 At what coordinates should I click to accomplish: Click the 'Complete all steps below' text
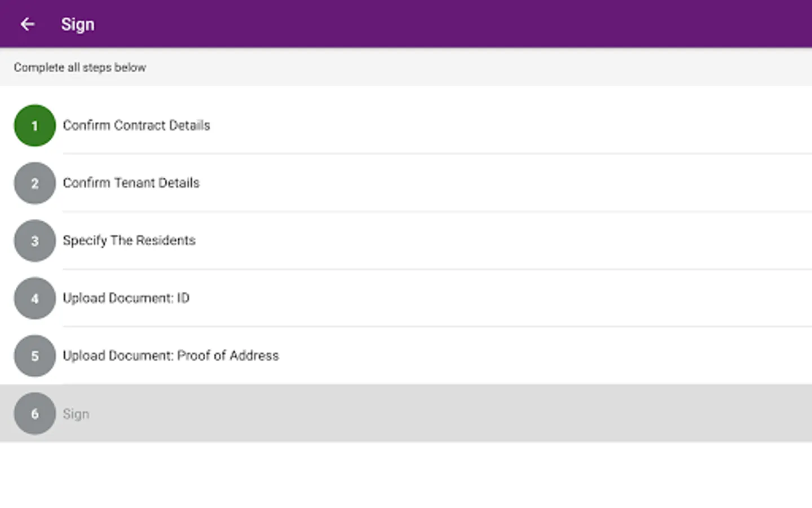tap(80, 67)
